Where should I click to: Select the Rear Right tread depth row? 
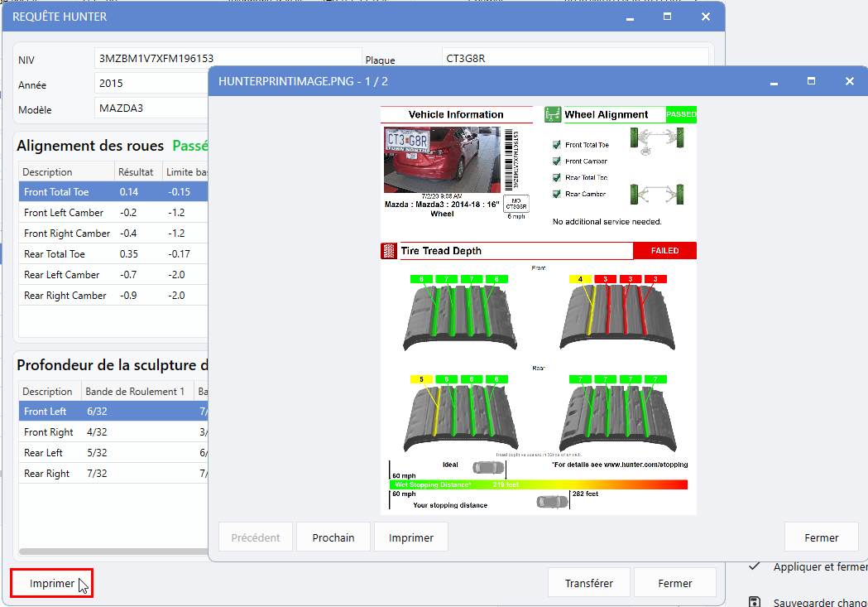[113, 474]
